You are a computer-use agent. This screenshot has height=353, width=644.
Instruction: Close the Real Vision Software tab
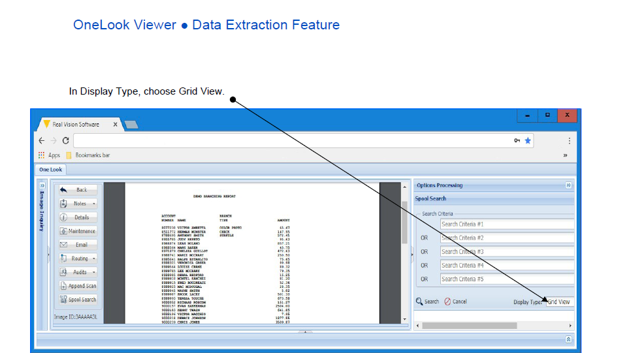click(115, 125)
